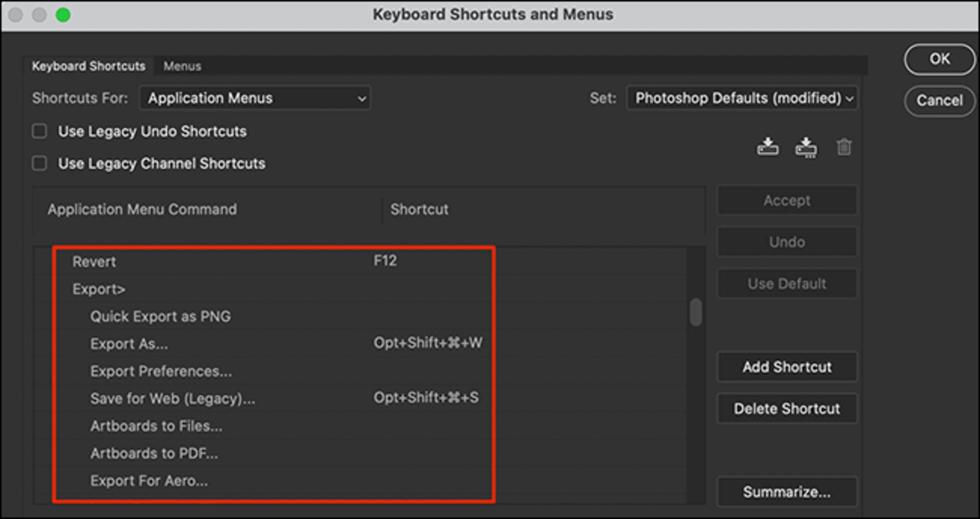Open the Shortcuts For Application Menus dropdown
980x519 pixels.
tap(255, 98)
